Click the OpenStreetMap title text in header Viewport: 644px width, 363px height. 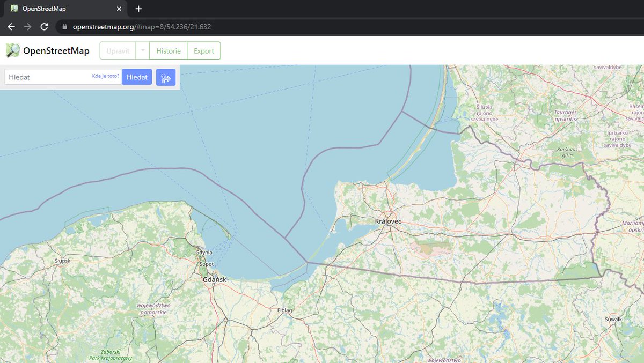[56, 51]
